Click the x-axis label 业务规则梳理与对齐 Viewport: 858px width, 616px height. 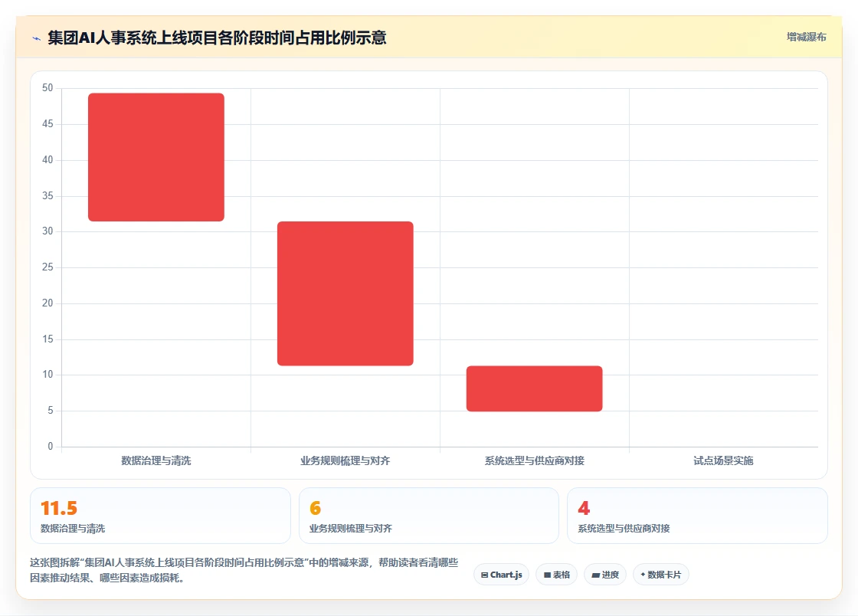pos(345,460)
